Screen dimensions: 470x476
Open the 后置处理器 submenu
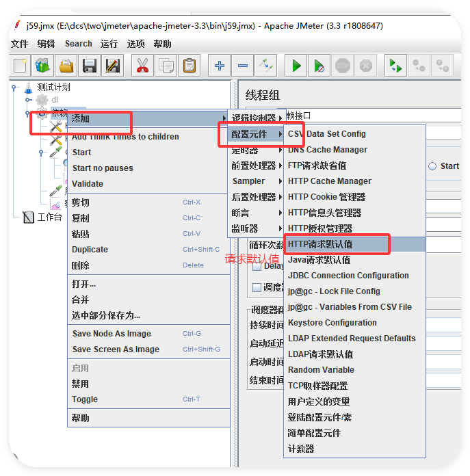coord(255,197)
